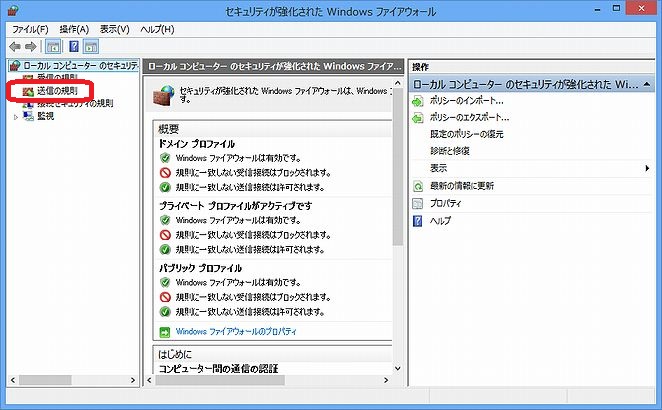Click 最新の情報に更新 action
662x410 pixels.
coord(462,186)
